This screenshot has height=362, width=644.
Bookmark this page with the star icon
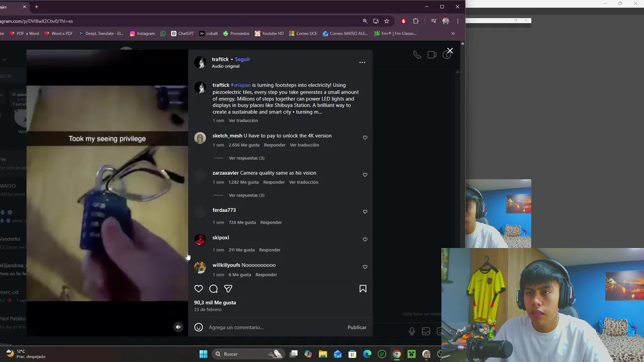tap(386, 21)
